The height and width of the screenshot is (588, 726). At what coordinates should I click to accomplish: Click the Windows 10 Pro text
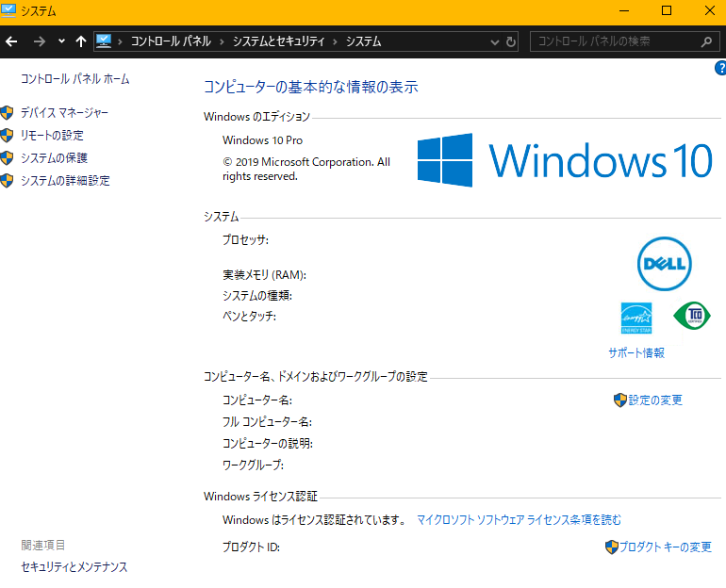(262, 140)
